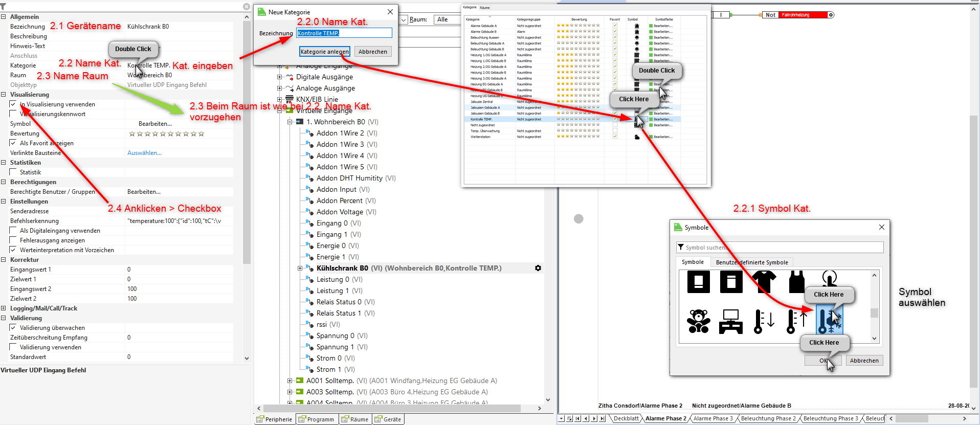Enable Als Digitaleingang verwenden

13,231
